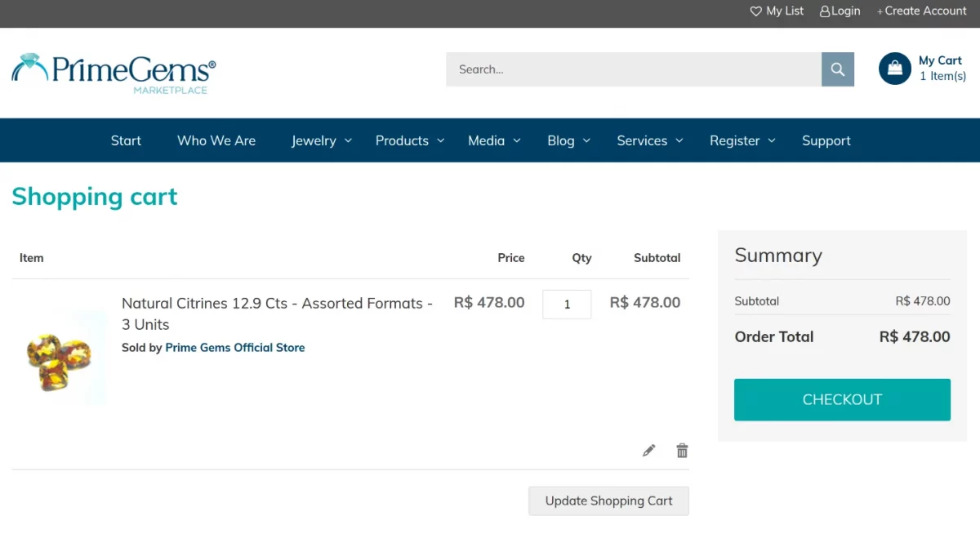Screen dimensions: 980x543
Task: Open Prime Gems Official Store seller link
Action: pyautogui.click(x=235, y=347)
